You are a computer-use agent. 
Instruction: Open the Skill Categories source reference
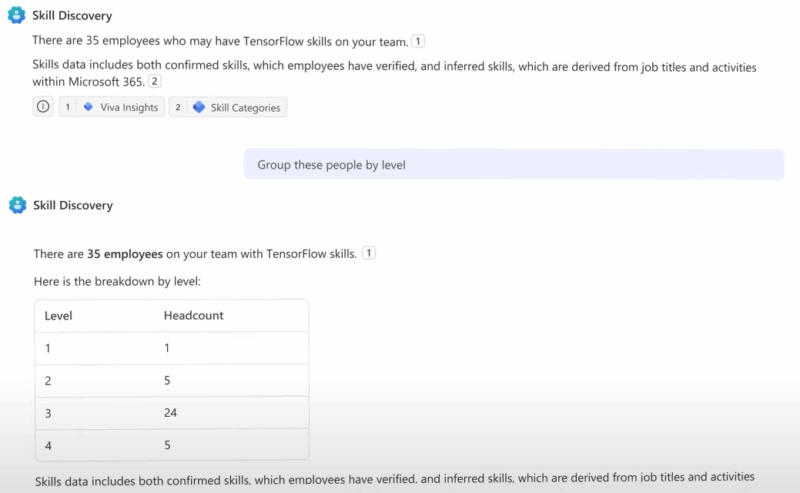point(228,107)
